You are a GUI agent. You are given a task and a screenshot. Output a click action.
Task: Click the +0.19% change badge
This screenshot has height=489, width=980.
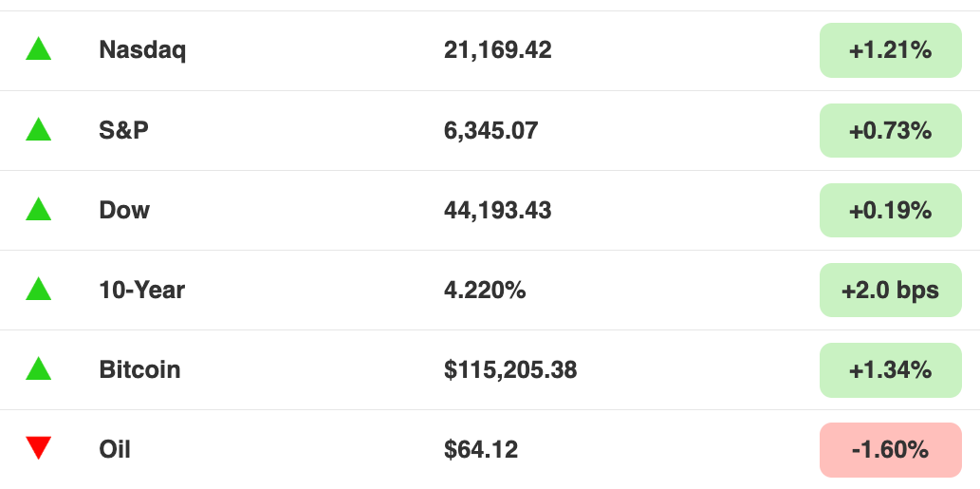(890, 210)
